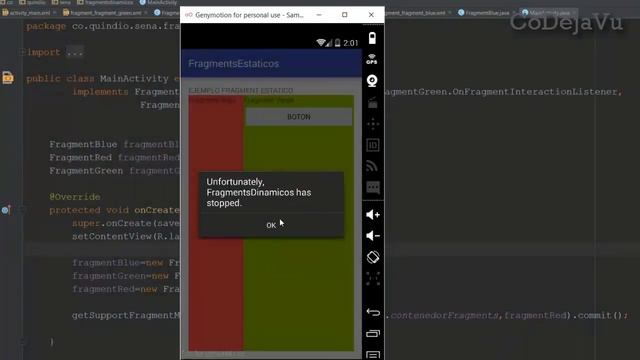Image resolution: width=640 pixels, height=360 pixels.
Task: Raise emulator volume with speaker plus icon
Action: 373,214
